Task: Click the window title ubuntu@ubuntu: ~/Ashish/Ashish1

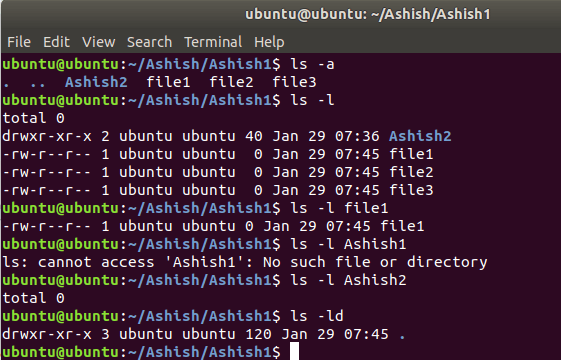Action: [x=367, y=14]
